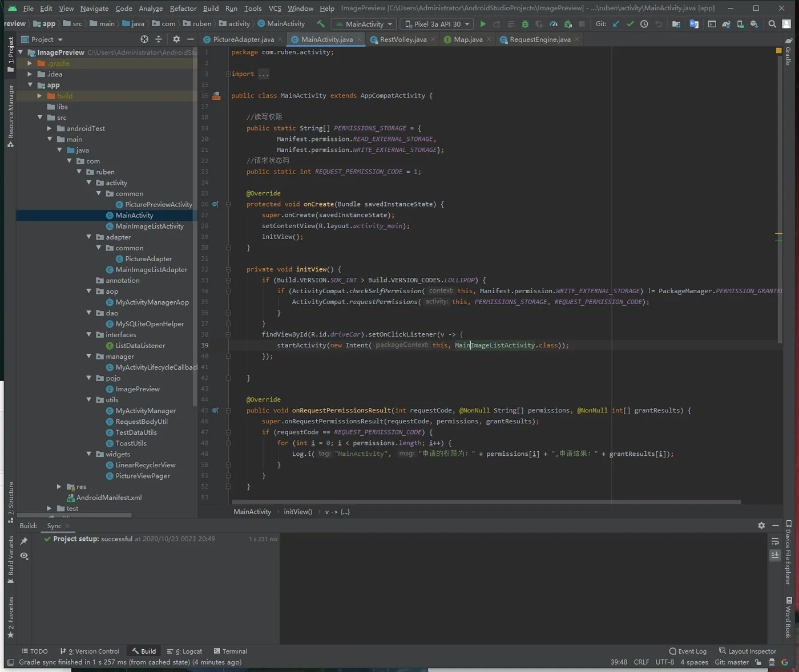Click override gutter icon on onCreate line
Screen dimensions: 799x672
(216, 204)
